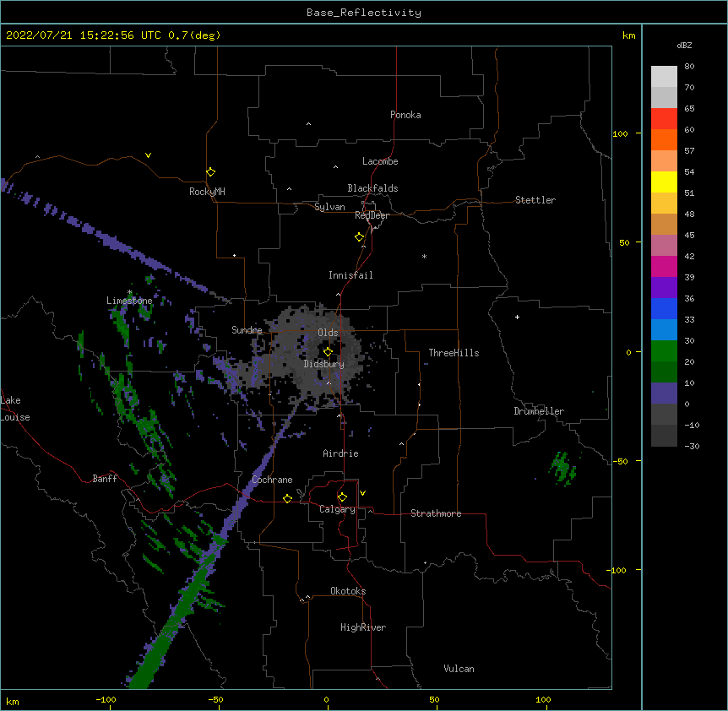
Task: Click the green echo patch southeast of Drumheller
Action: click(x=562, y=468)
